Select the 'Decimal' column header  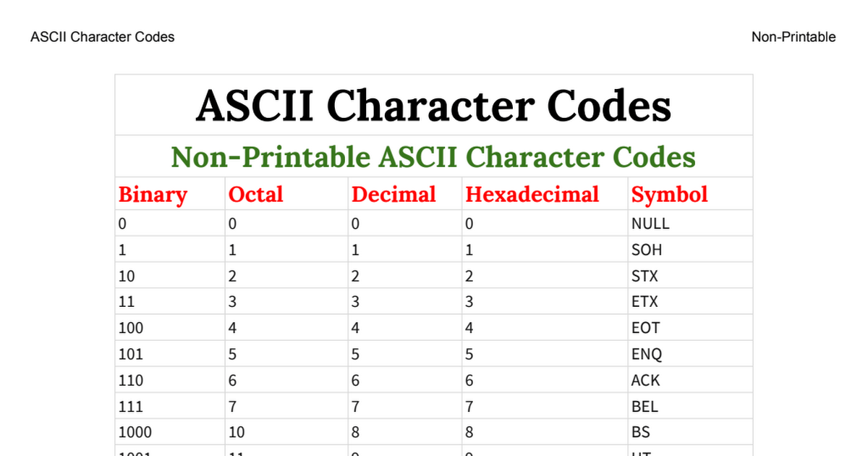click(393, 195)
